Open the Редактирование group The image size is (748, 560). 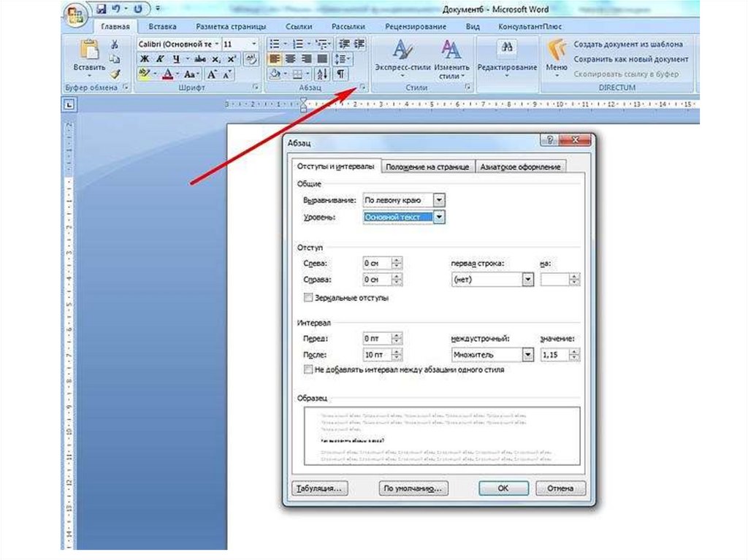coord(507,58)
